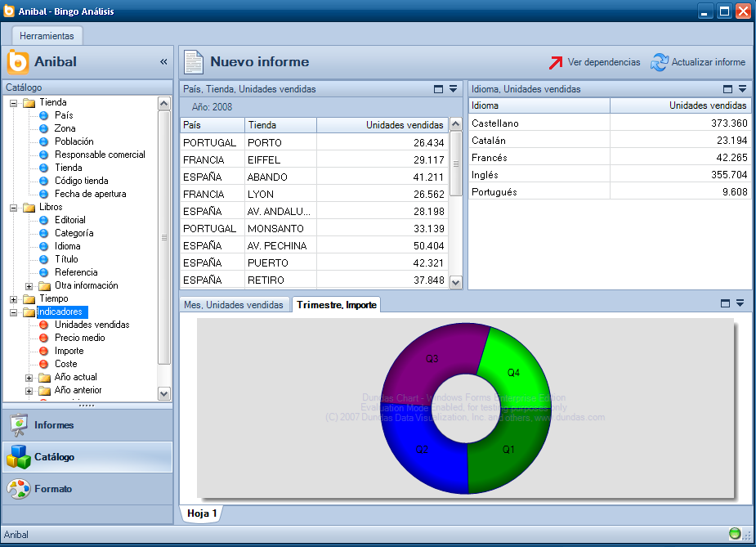Maximize the Idioma, Unidades vendidas panel
756x547 pixels.
728,89
